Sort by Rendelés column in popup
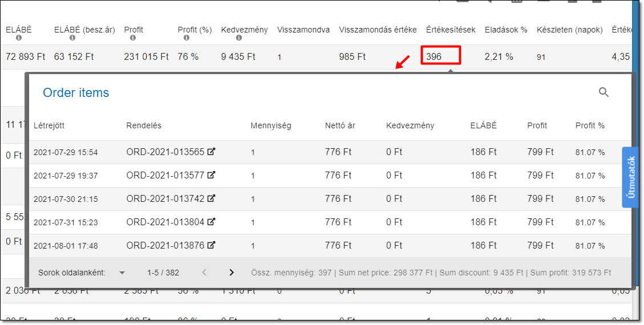Viewport: 644px width, 325px height. click(144, 125)
